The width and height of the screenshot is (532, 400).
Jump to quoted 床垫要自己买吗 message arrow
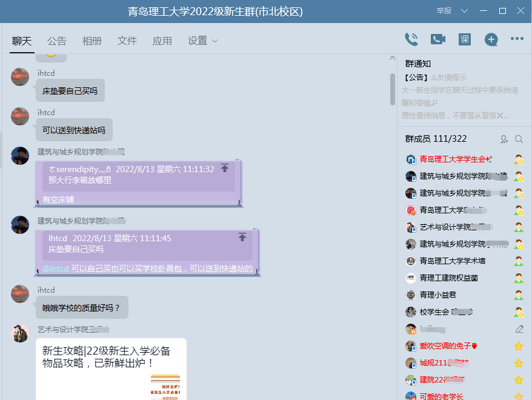coord(242,238)
